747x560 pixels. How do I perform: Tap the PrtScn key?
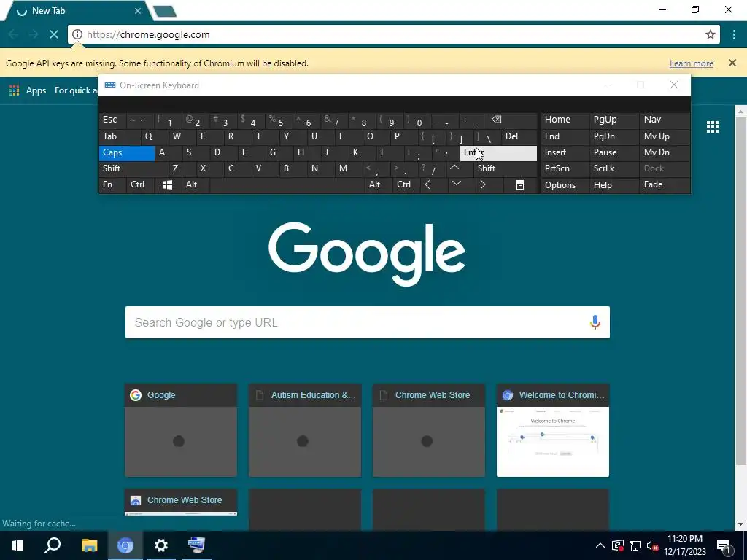tap(565, 168)
